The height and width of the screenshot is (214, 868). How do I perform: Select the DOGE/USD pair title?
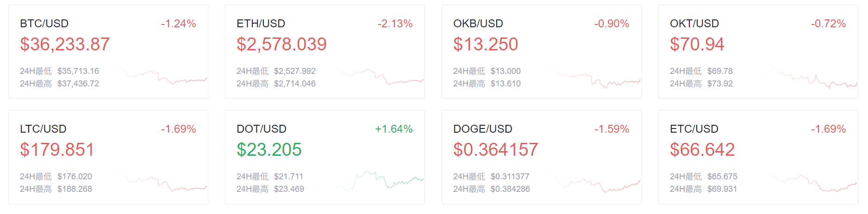pos(482,129)
